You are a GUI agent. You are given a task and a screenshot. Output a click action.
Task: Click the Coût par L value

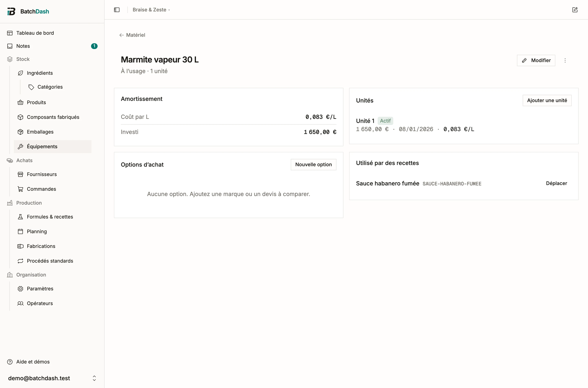point(321,117)
